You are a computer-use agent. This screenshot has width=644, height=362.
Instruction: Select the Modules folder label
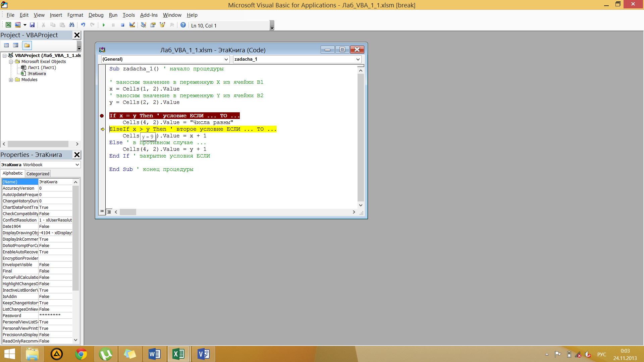click(x=29, y=80)
